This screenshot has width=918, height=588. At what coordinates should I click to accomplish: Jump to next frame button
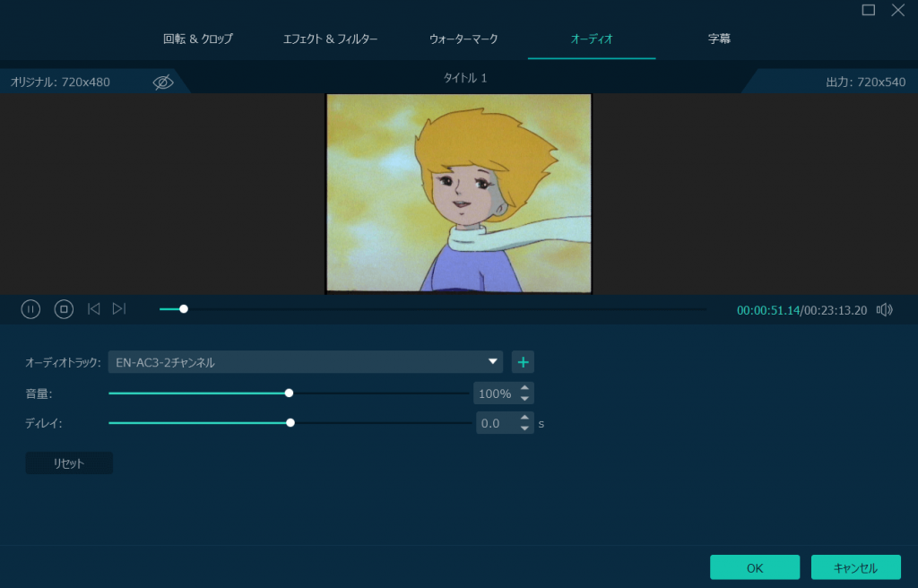coord(119,308)
